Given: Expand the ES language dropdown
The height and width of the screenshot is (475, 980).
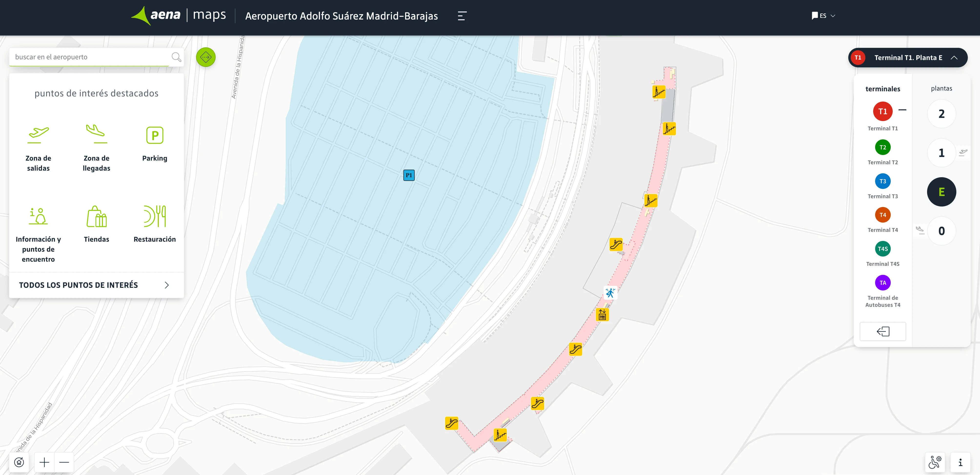Looking at the screenshot, I should tap(824, 16).
